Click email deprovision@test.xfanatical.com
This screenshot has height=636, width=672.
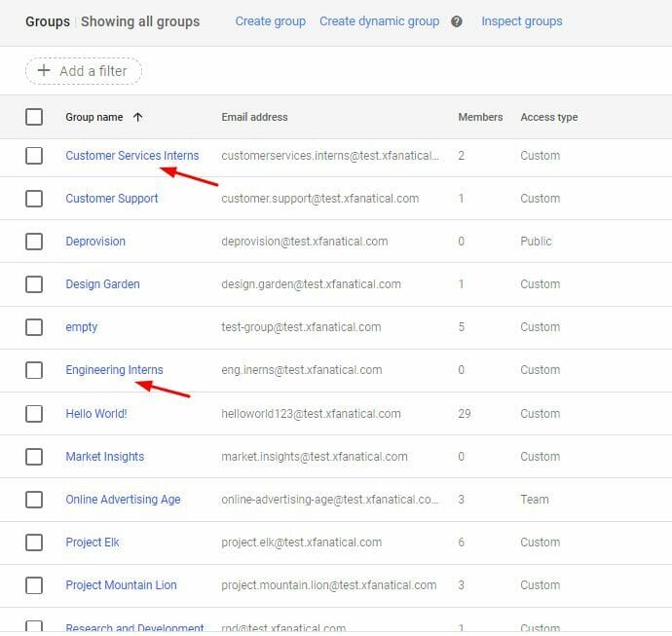pos(305,242)
